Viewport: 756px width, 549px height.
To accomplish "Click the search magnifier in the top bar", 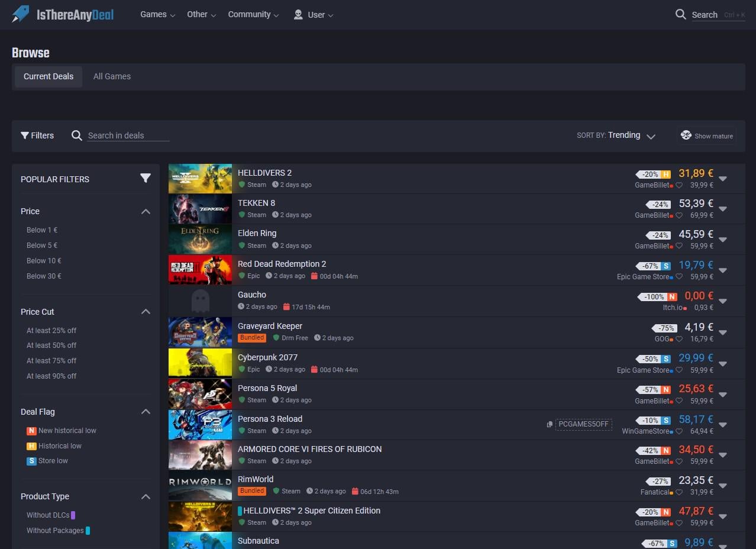I will 680,14.
